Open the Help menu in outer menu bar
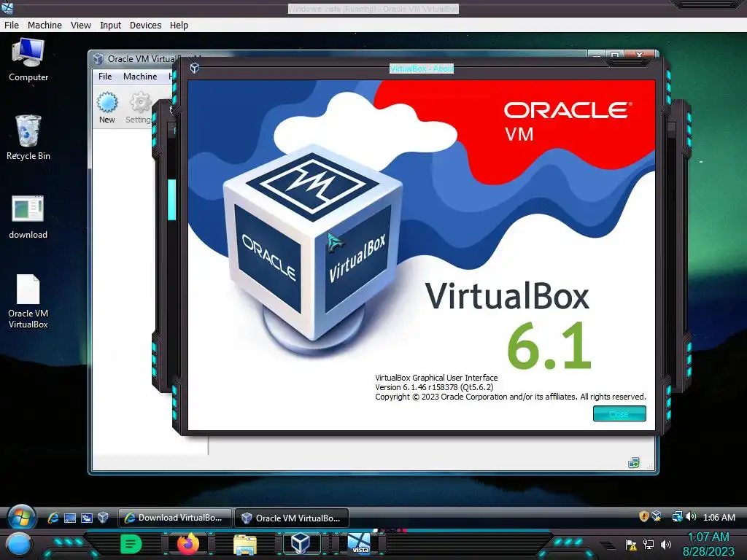The width and height of the screenshot is (747, 560). 179,26
